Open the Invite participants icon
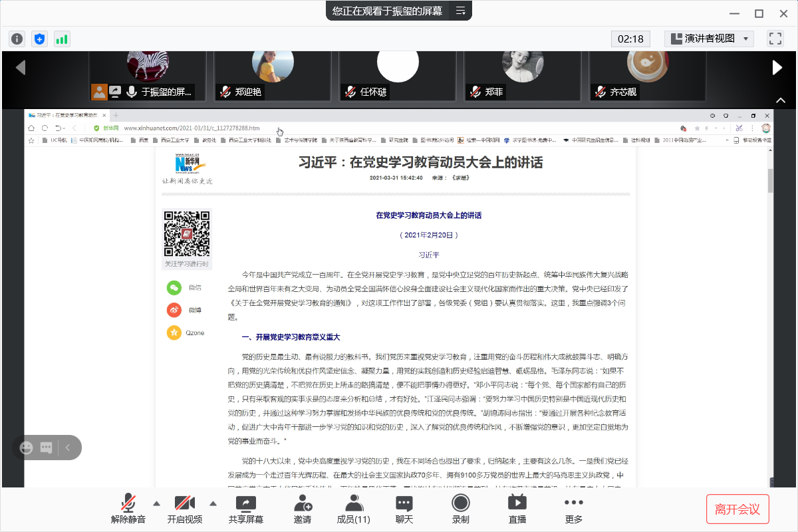 coord(303,509)
